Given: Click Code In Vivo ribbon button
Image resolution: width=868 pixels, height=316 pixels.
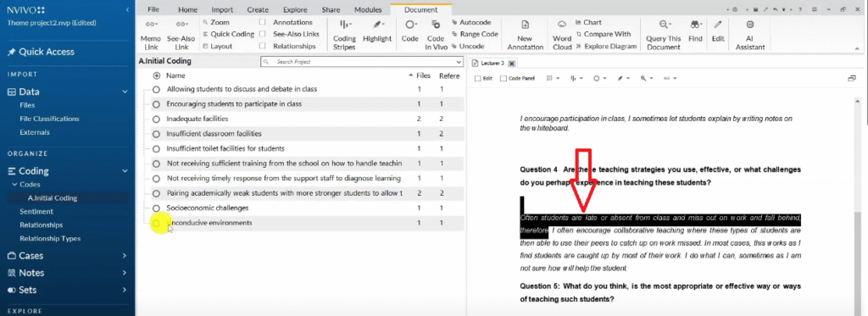Looking at the screenshot, I should point(436,36).
